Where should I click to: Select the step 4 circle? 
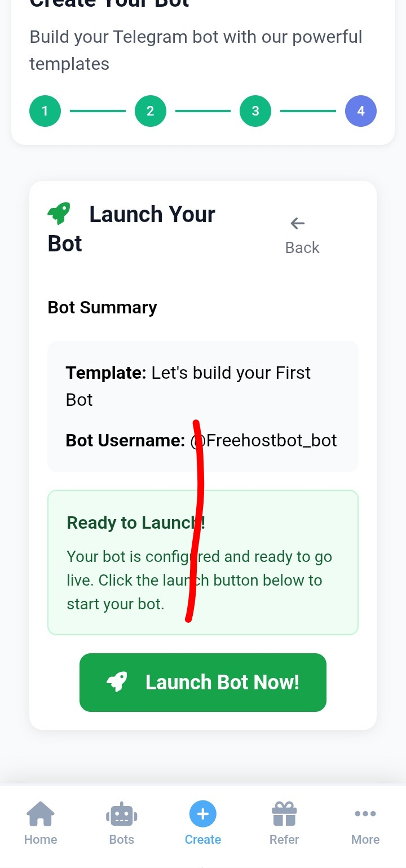click(x=361, y=111)
